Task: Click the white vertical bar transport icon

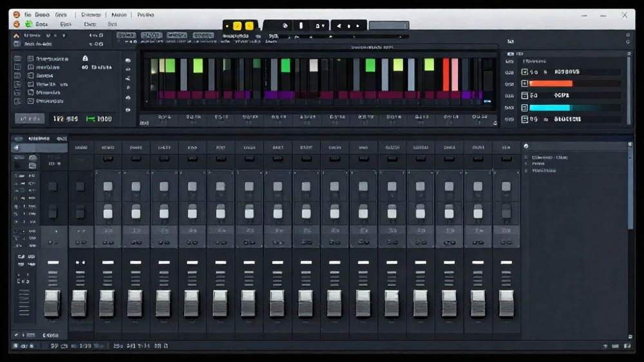Action: tap(301, 26)
